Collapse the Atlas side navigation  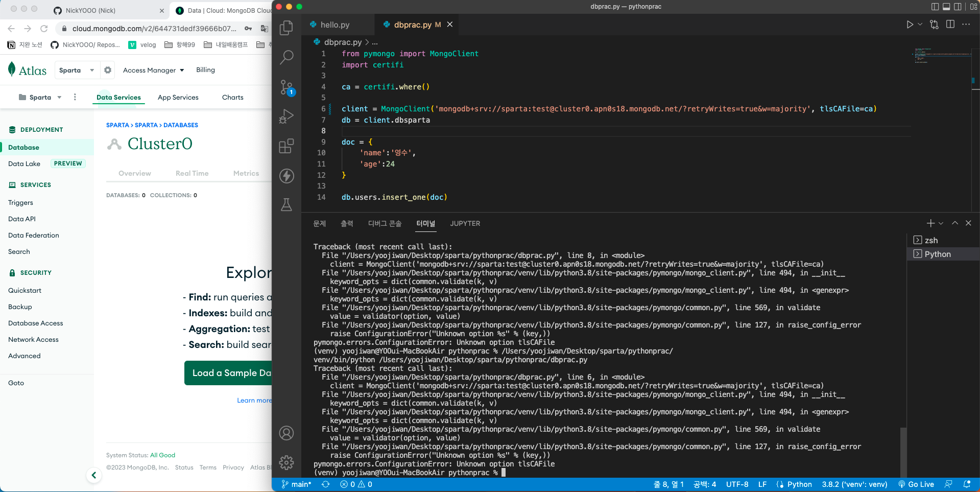[x=94, y=475]
